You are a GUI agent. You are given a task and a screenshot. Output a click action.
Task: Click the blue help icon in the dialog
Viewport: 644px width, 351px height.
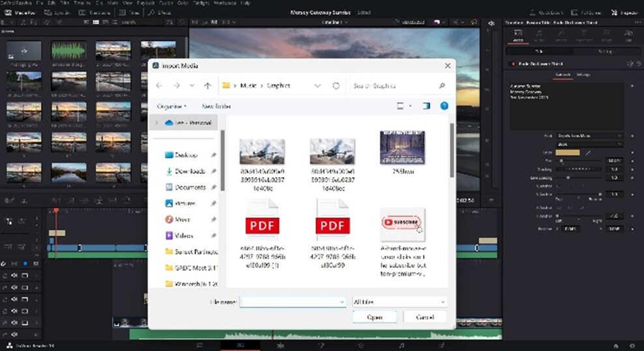point(444,105)
